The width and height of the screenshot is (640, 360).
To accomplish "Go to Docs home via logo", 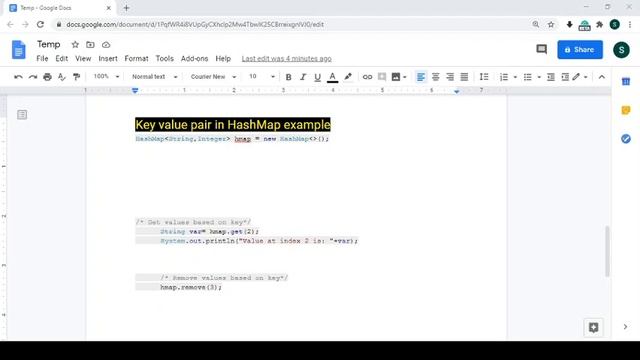I will pos(18,50).
